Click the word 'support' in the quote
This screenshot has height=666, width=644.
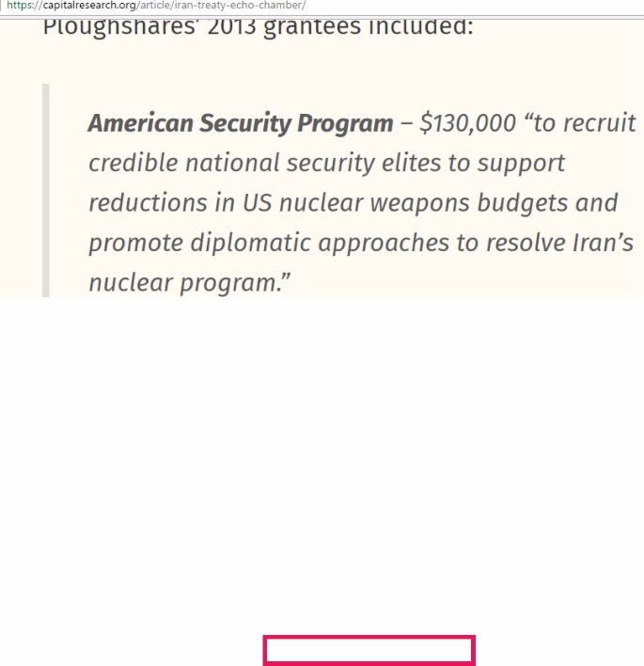521,164
